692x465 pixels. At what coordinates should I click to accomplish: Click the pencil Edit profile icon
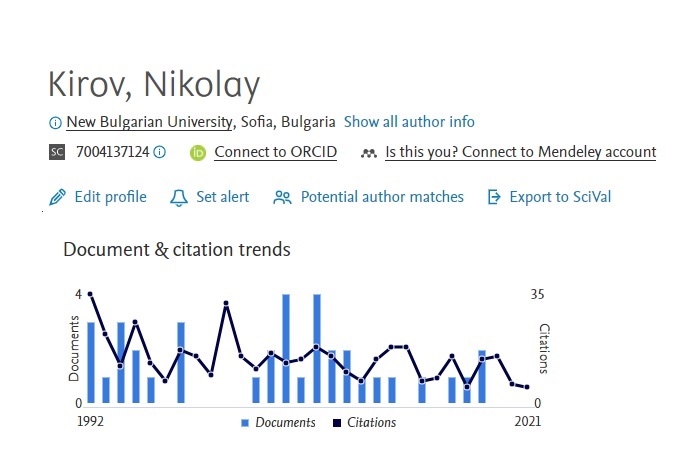57,197
